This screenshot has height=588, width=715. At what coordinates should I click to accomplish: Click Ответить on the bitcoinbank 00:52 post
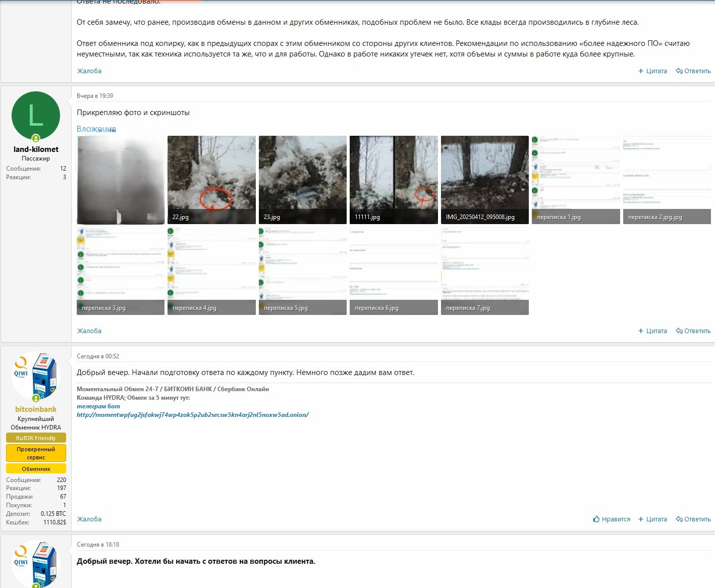point(693,519)
